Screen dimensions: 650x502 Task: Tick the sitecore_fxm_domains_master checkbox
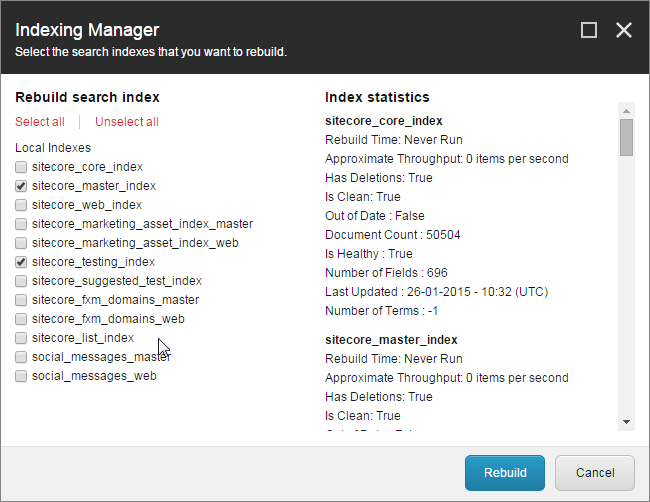pyautogui.click(x=21, y=300)
